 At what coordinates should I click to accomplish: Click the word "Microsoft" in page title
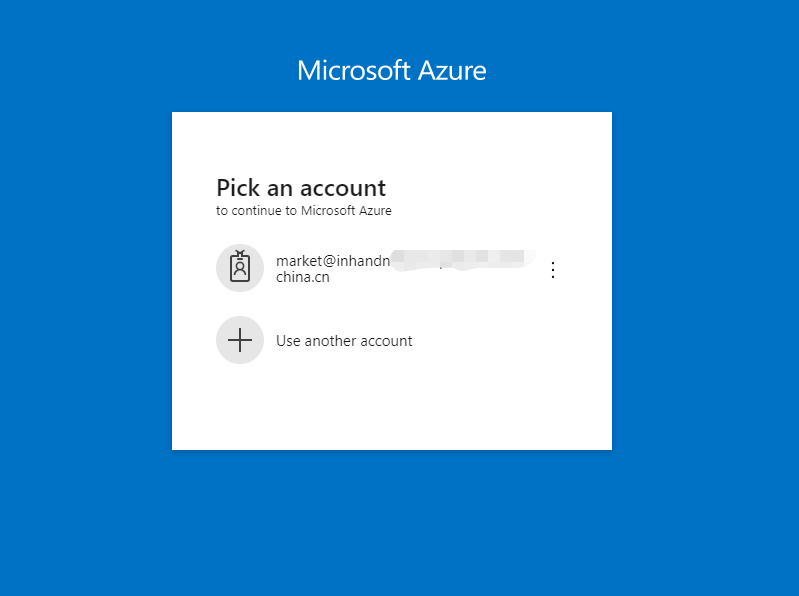(x=354, y=70)
